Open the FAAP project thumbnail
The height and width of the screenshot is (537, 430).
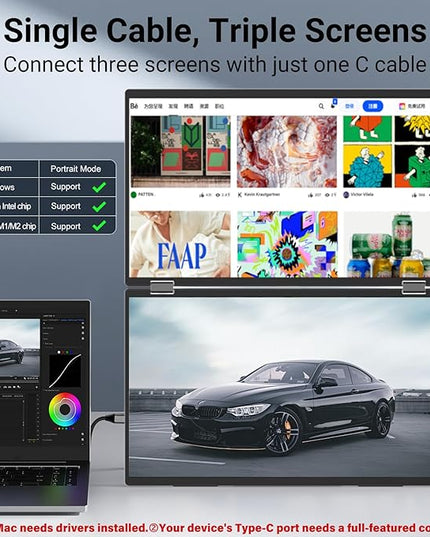pyautogui.click(x=180, y=244)
